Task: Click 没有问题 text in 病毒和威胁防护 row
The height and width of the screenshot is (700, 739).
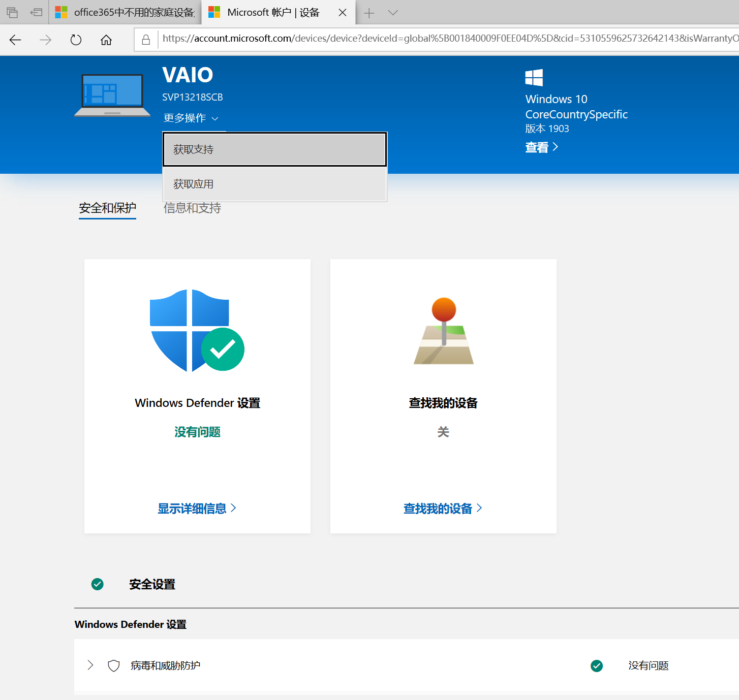Action: click(x=649, y=665)
